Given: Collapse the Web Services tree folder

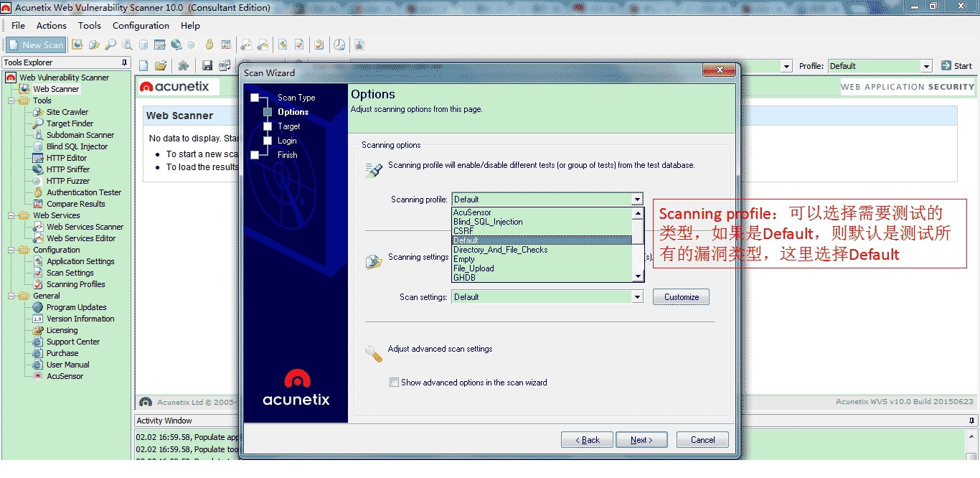Looking at the screenshot, I should [x=11, y=215].
